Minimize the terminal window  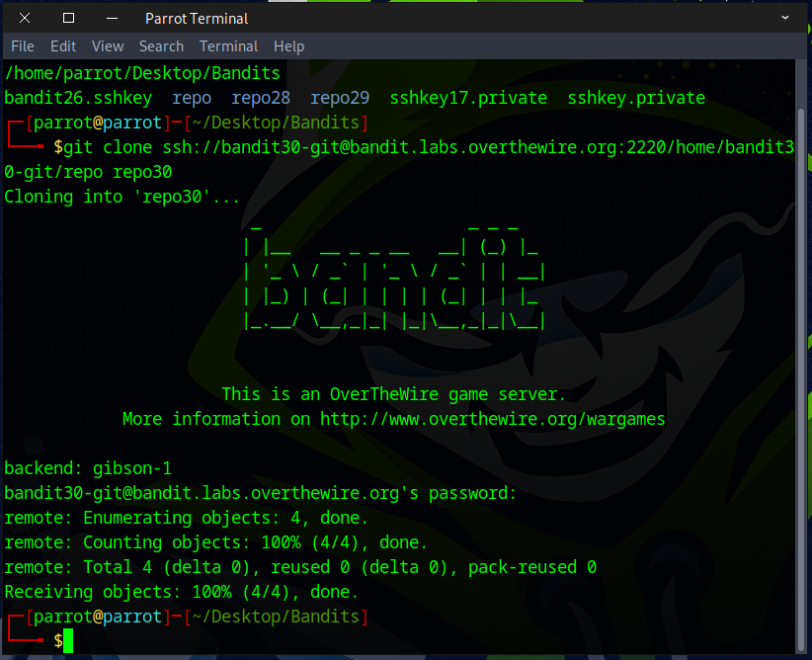tap(111, 18)
